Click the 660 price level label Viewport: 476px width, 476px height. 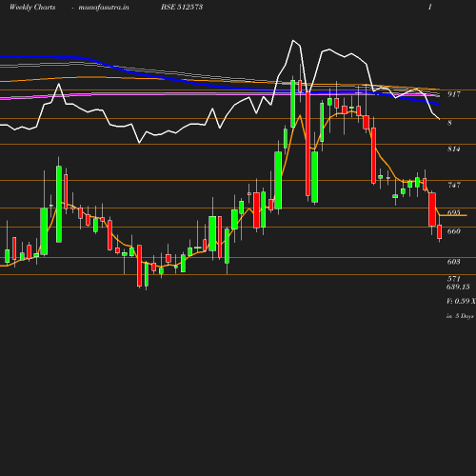click(x=454, y=231)
